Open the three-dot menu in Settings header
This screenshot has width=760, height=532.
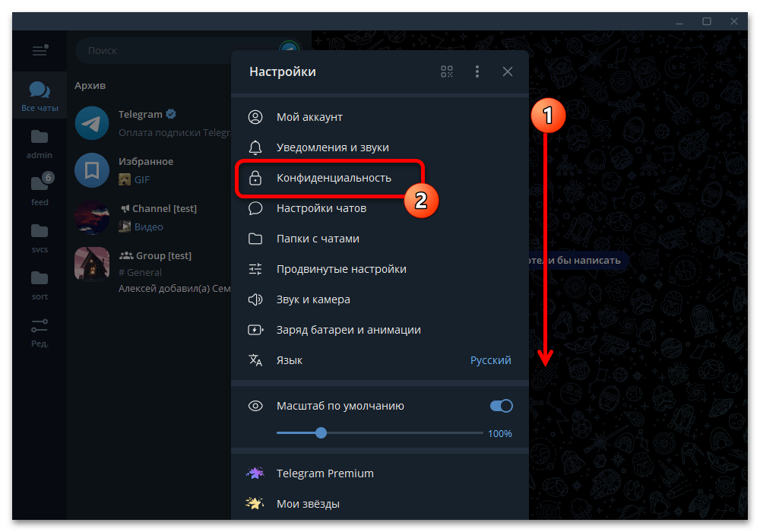coord(477,71)
